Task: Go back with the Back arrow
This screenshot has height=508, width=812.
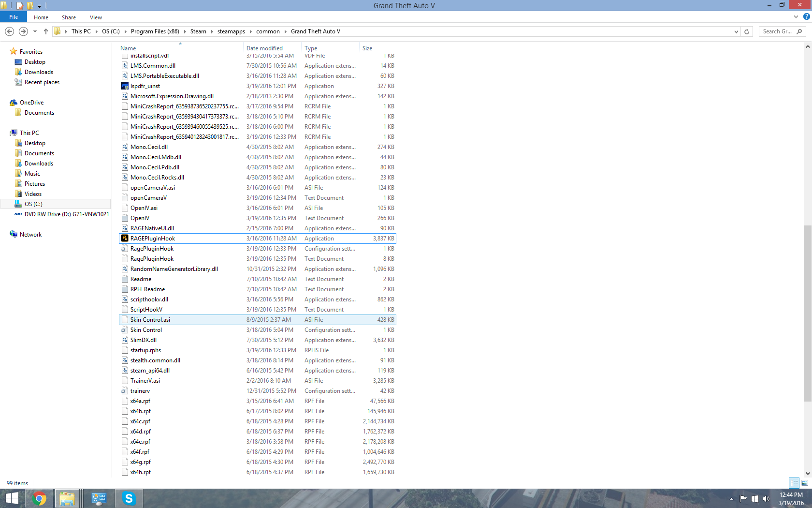Action: 9,31
